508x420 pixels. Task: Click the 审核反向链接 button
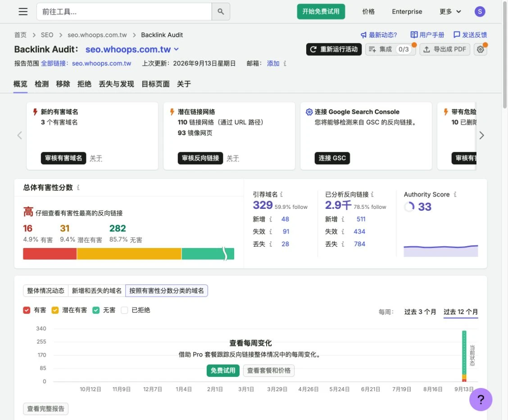coord(200,158)
